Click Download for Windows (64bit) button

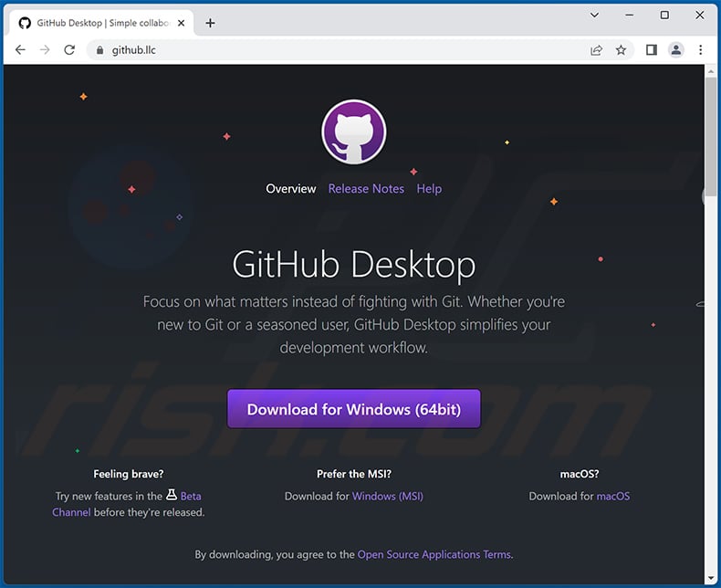353,409
